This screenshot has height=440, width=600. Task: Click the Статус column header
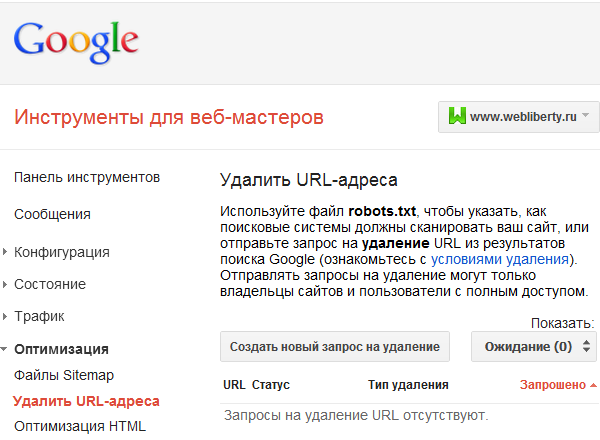pos(271,385)
